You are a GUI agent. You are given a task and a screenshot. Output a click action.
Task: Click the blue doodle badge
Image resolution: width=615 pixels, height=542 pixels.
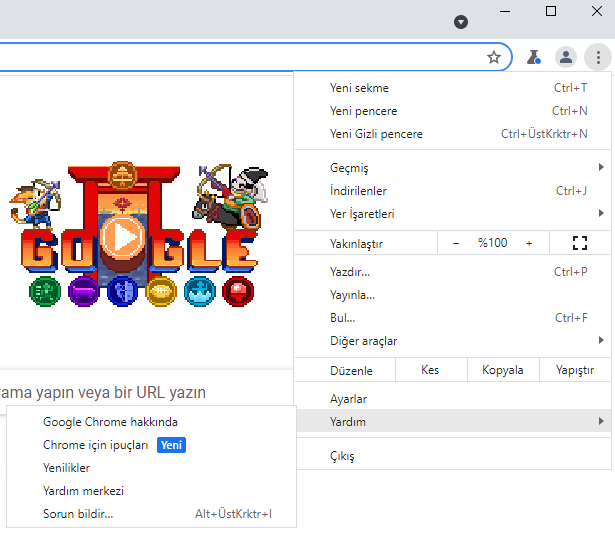click(x=122, y=291)
